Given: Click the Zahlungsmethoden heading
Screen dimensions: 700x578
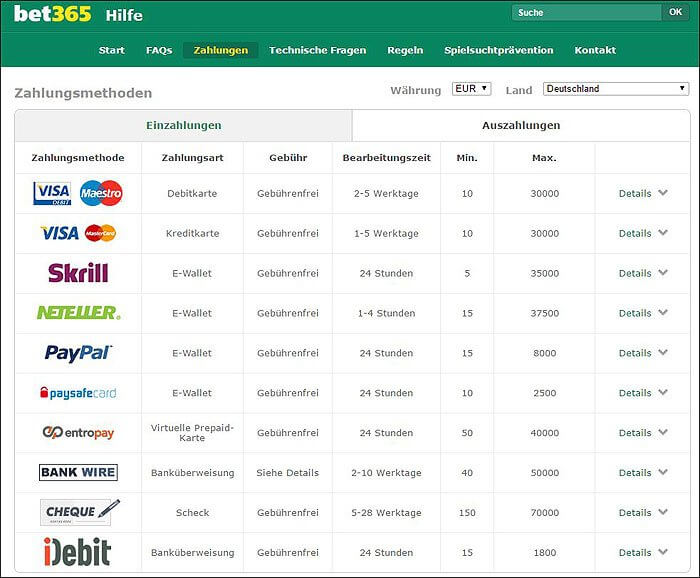Looking at the screenshot, I should point(83,93).
